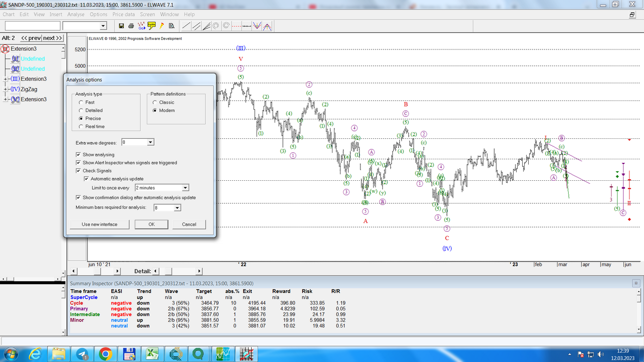Expand the (IV) ZigZag tree node
Image resolution: width=644 pixels, height=362 pixels.
pyautogui.click(x=5, y=89)
